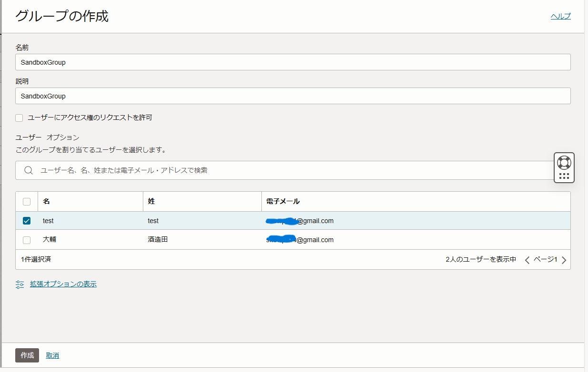The width and height of the screenshot is (588, 372).
Task: Go to next page arrow
Action: pyautogui.click(x=564, y=260)
